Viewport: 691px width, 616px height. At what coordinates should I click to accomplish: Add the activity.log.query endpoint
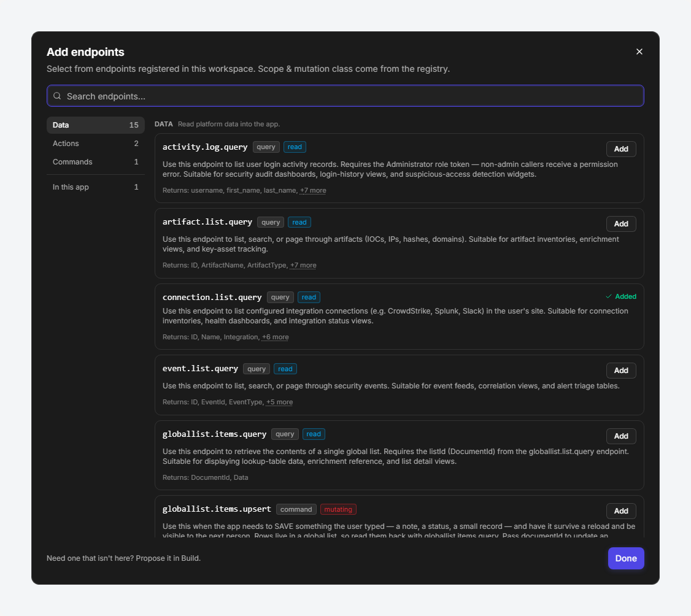tap(621, 149)
